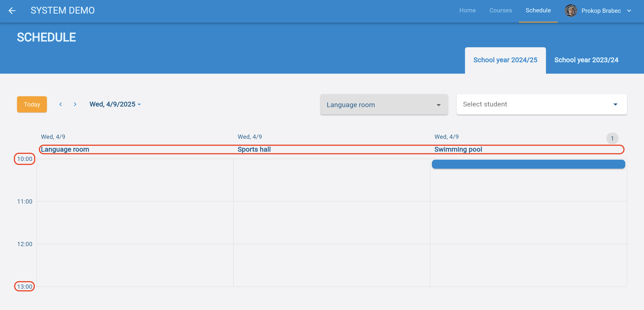Click the event count badge showing 1

click(612, 138)
